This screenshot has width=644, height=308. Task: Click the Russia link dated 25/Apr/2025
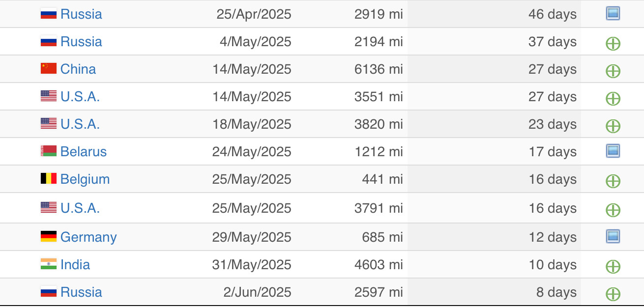[81, 14]
